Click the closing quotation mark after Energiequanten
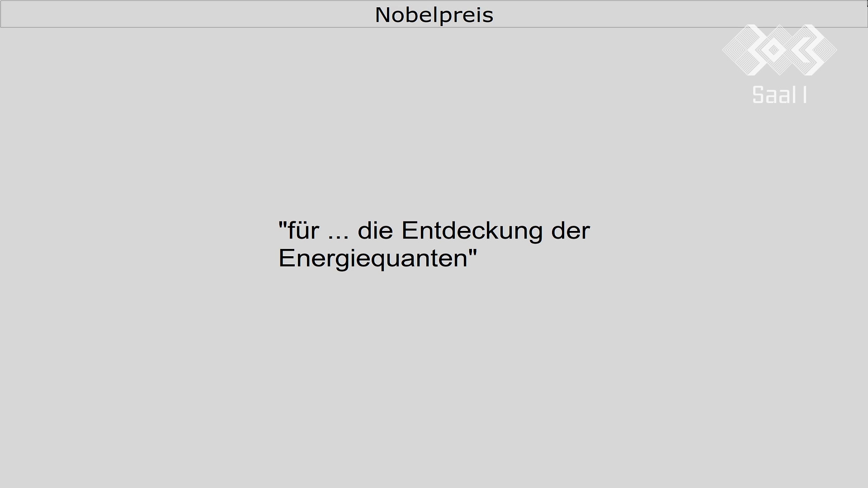868x488 pixels. 472,253
